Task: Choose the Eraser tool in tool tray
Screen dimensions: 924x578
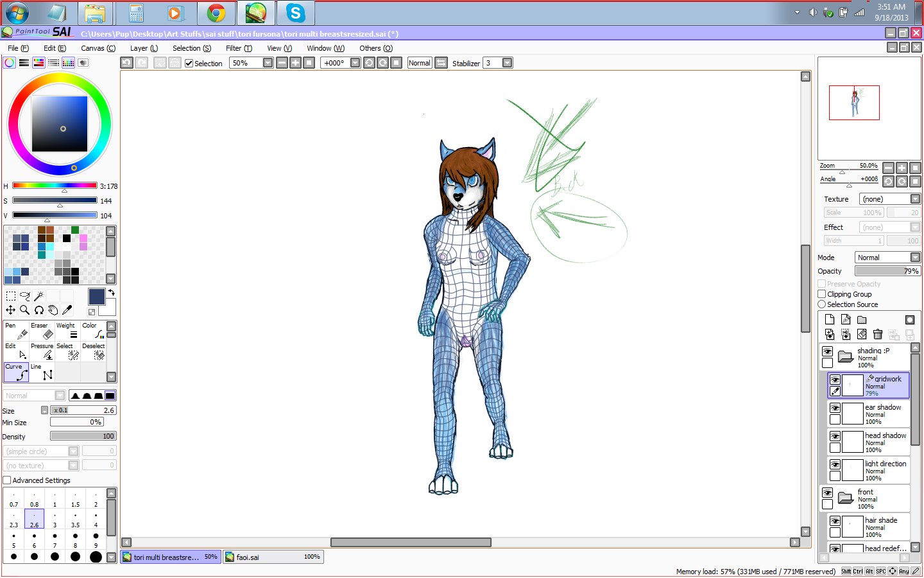Action: click(x=42, y=331)
